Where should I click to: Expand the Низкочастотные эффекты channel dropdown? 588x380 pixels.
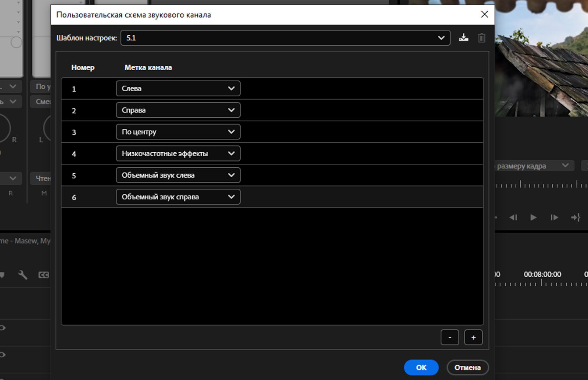click(x=178, y=153)
